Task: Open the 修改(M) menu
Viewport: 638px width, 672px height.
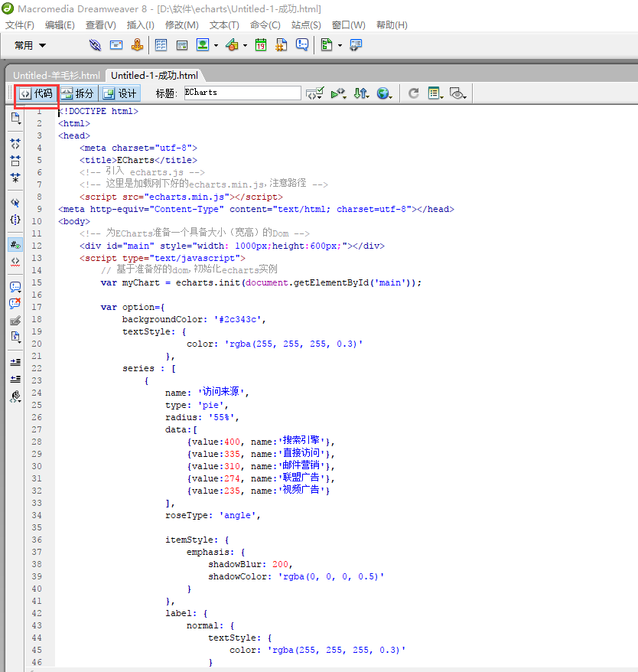Action: (182, 25)
